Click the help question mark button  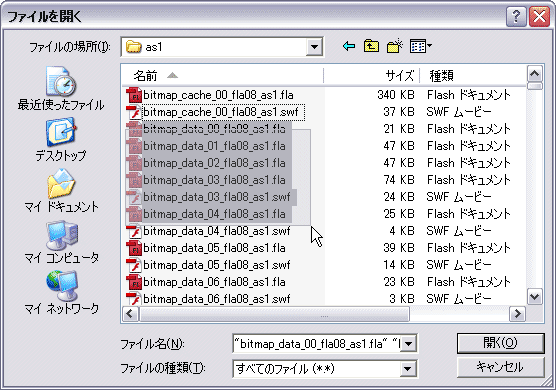click(x=516, y=16)
